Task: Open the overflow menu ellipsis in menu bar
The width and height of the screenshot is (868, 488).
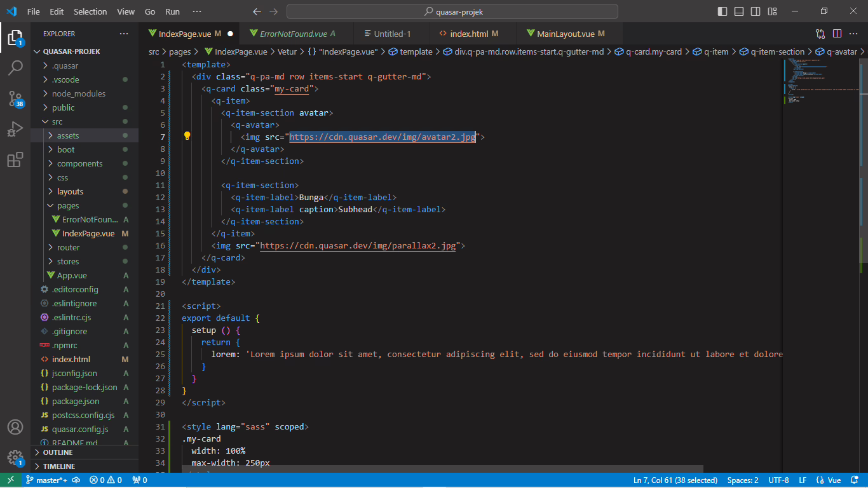Action: coord(197,11)
